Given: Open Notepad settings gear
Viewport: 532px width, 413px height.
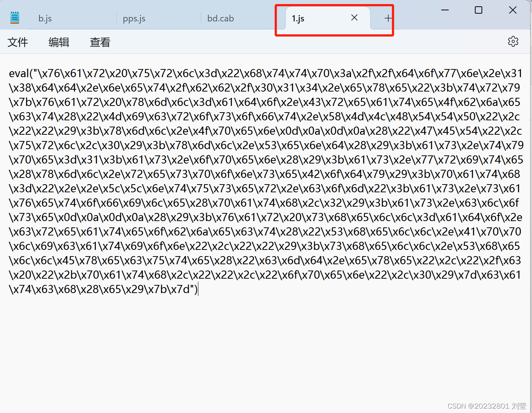Looking at the screenshot, I should [513, 41].
